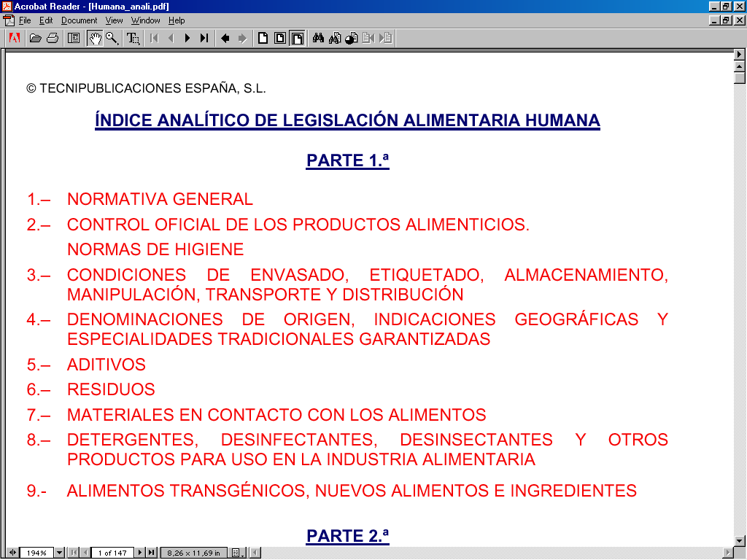Open the page layout dropdown in status bar
The width and height of the screenshot is (747, 560).
coord(238,553)
